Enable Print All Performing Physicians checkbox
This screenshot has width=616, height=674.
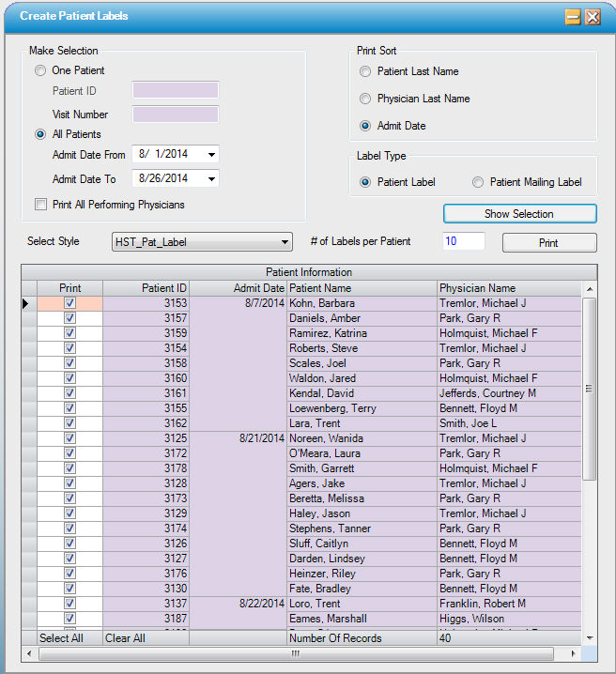click(40, 205)
